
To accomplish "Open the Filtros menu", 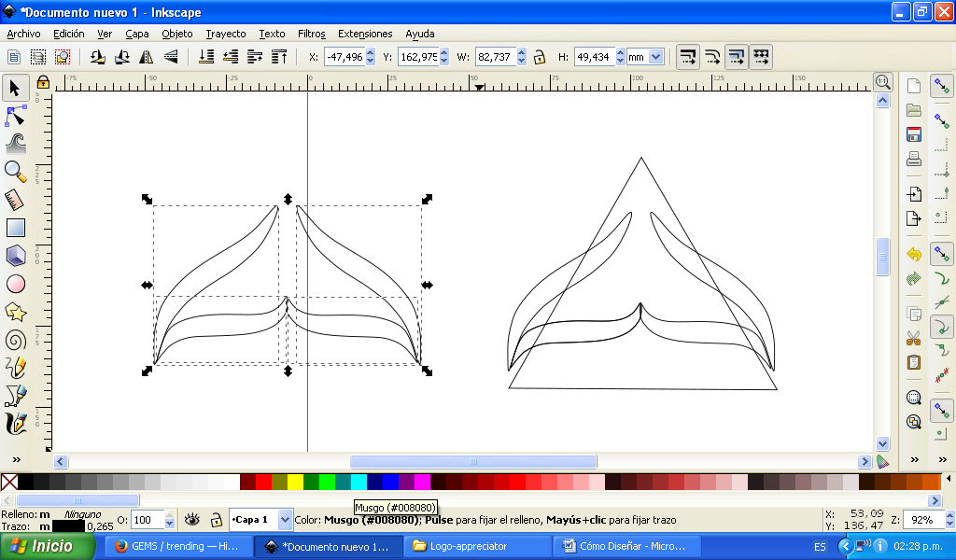I will pos(312,34).
